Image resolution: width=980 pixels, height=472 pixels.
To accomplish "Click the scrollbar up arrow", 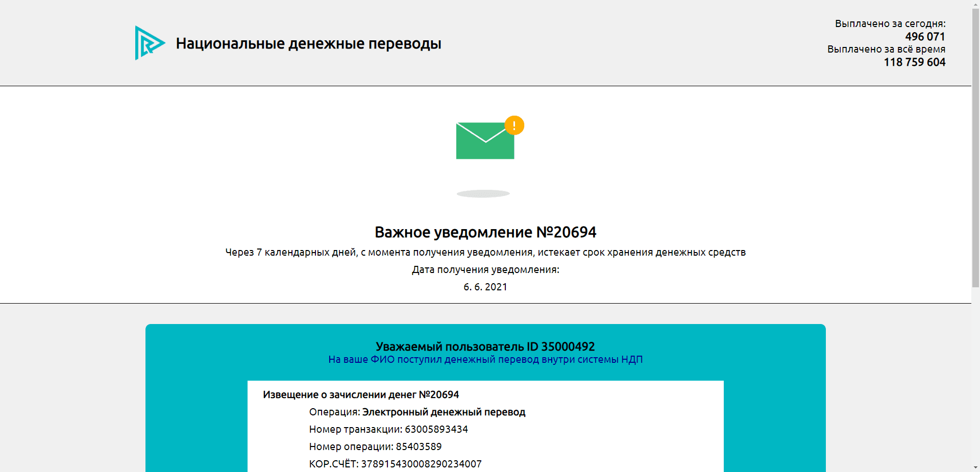I will pos(975,4).
